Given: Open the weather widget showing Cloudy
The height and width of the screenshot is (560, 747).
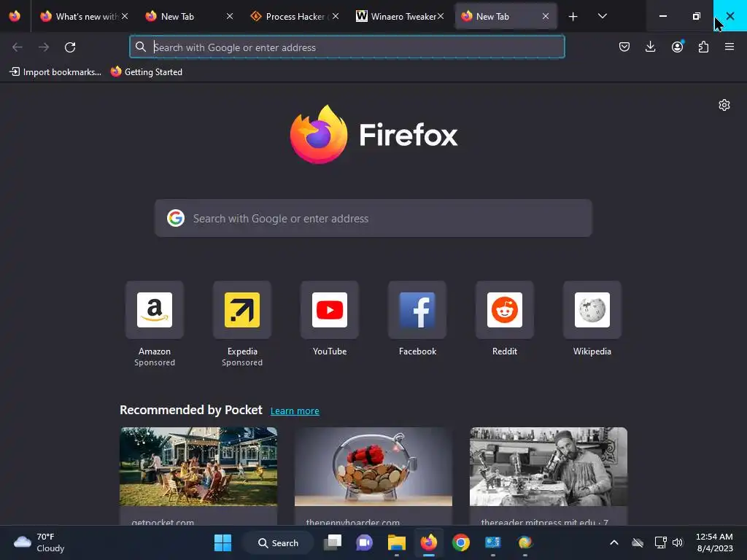Looking at the screenshot, I should [x=39, y=542].
